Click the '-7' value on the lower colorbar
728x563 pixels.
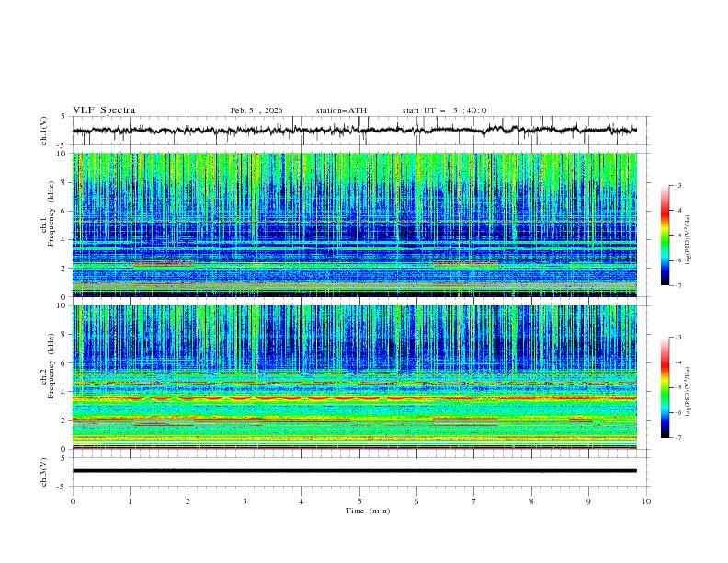pyautogui.click(x=678, y=438)
